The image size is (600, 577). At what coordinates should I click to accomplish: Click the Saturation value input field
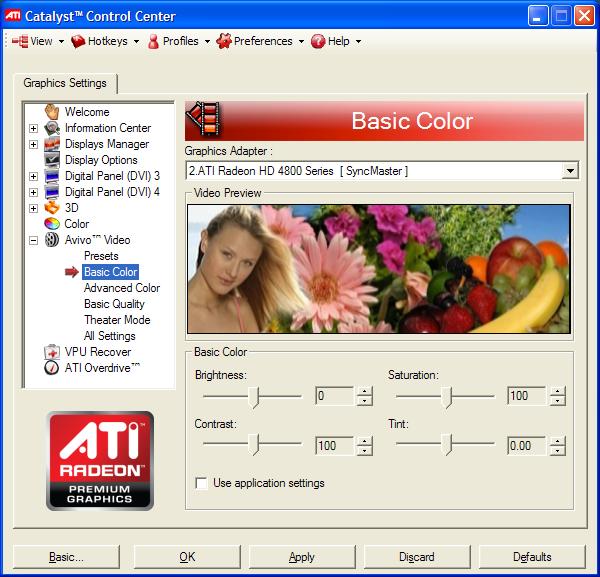[x=527, y=396]
